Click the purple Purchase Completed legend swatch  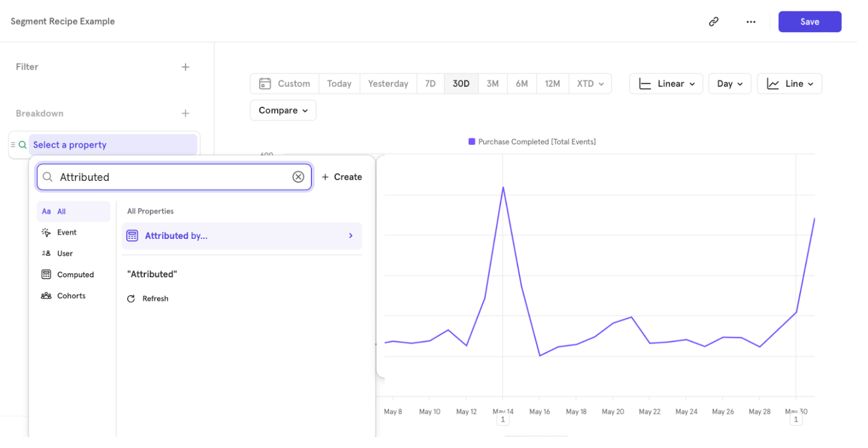point(472,142)
